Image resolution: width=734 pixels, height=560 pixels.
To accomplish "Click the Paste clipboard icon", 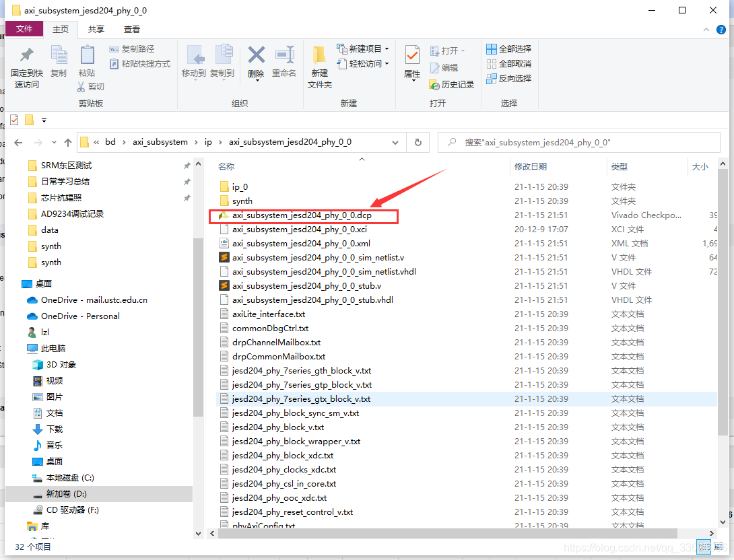I will pyautogui.click(x=87, y=56).
